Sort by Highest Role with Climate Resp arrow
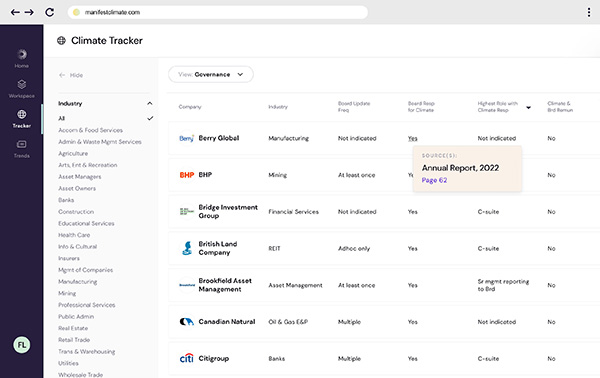This screenshot has width=600, height=378. click(528, 108)
